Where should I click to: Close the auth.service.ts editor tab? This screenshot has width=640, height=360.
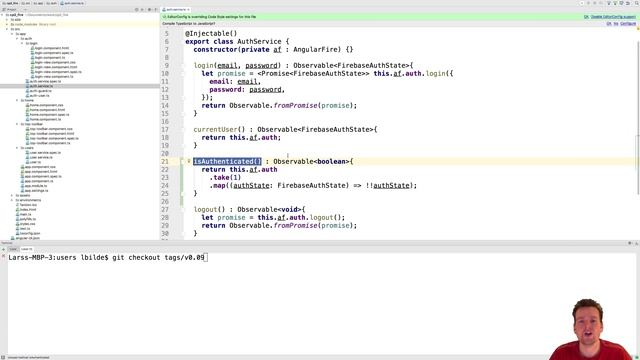pos(188,9)
